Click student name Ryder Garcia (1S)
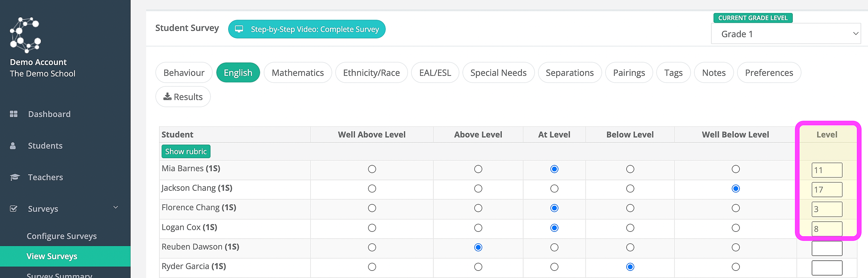Viewport: 868px width, 278px height. 194,266
